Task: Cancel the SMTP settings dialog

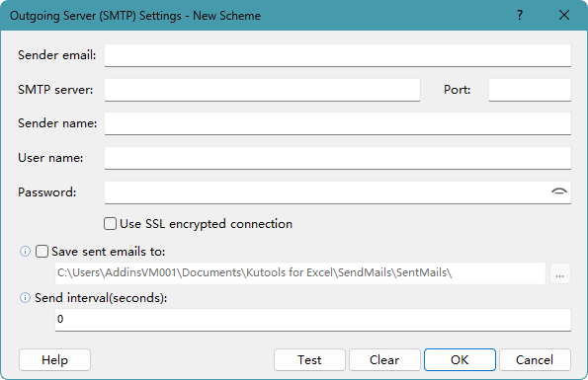Action: pos(535,360)
